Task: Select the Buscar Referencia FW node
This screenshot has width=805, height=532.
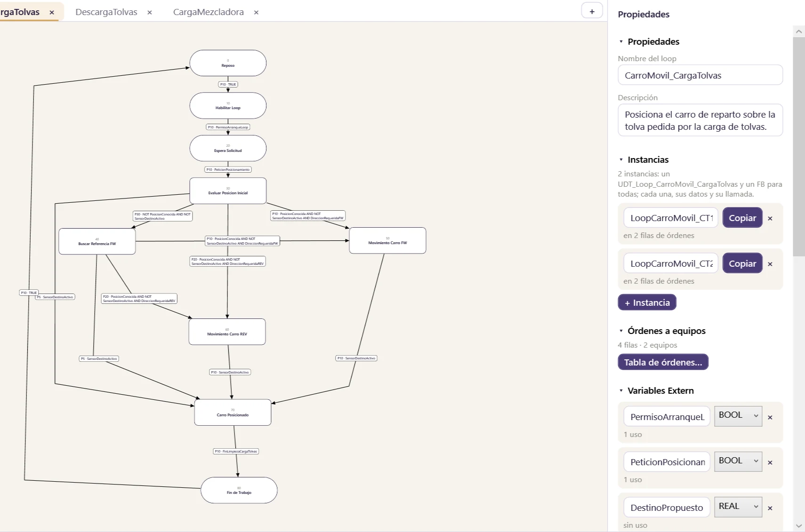Action: click(97, 241)
